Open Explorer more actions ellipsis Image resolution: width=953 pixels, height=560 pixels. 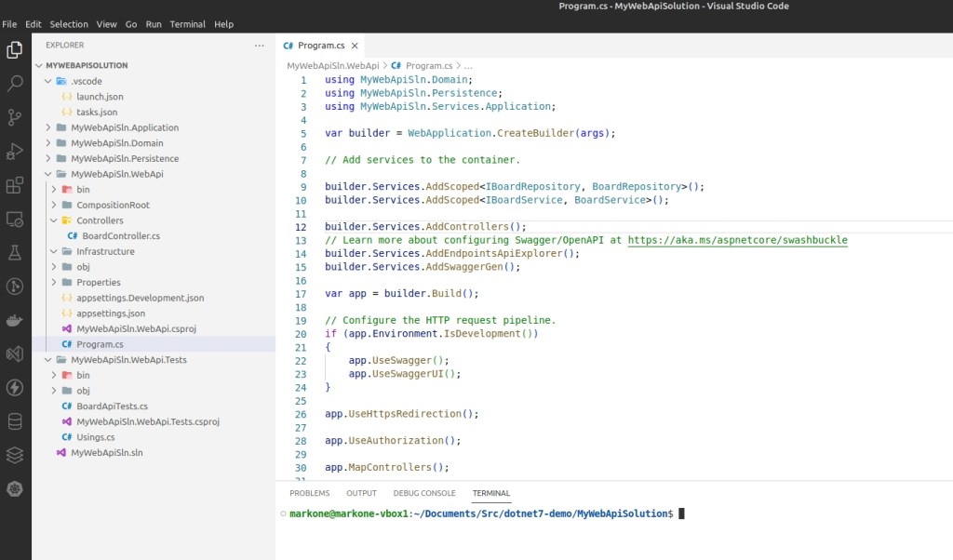click(x=260, y=45)
